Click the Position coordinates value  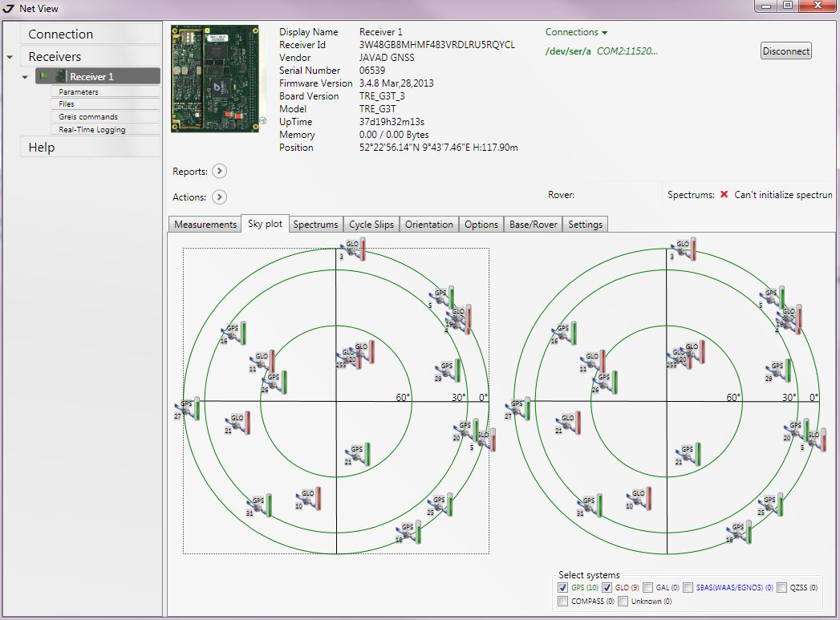coord(438,148)
